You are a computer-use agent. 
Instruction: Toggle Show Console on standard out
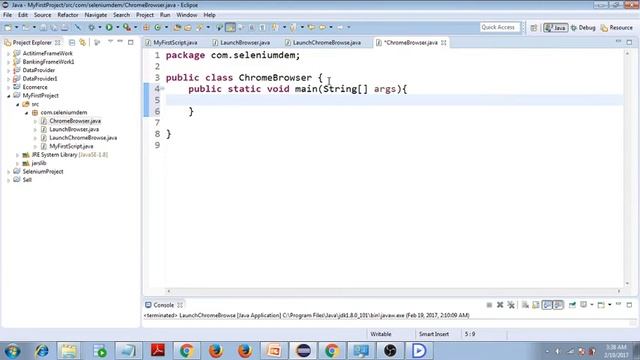[x=547, y=305]
